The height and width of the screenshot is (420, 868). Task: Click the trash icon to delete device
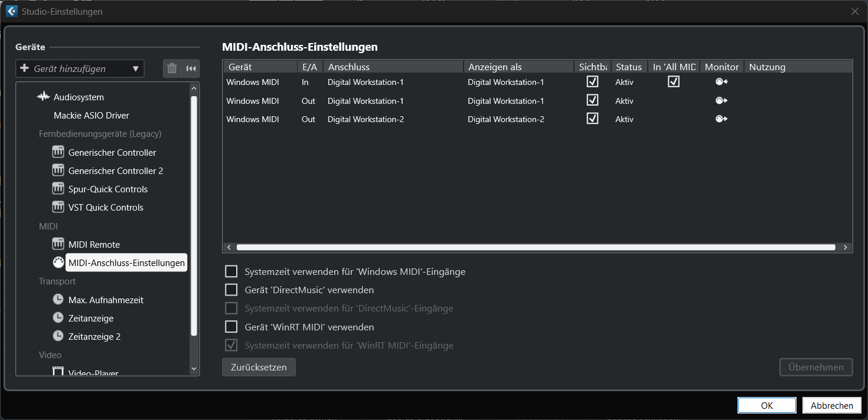coord(172,68)
